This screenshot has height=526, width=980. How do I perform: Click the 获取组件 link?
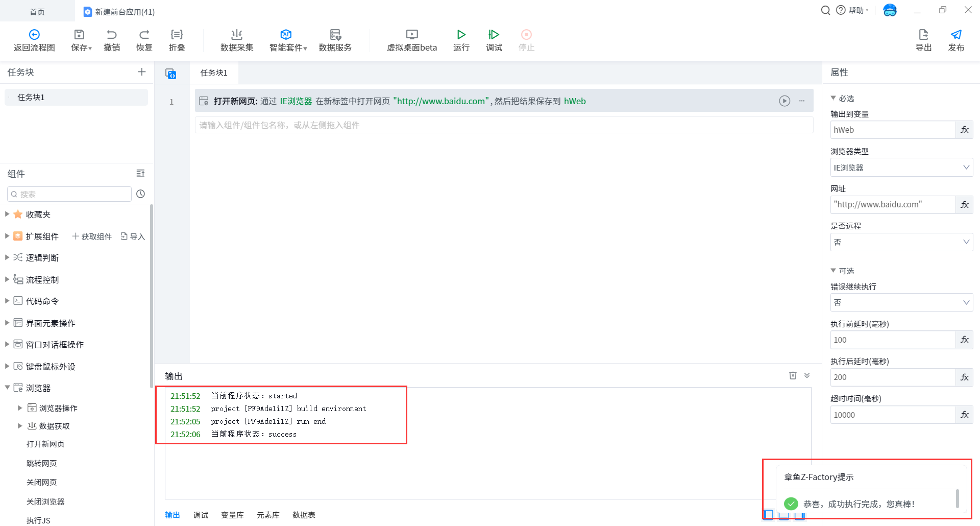pyautogui.click(x=92, y=236)
